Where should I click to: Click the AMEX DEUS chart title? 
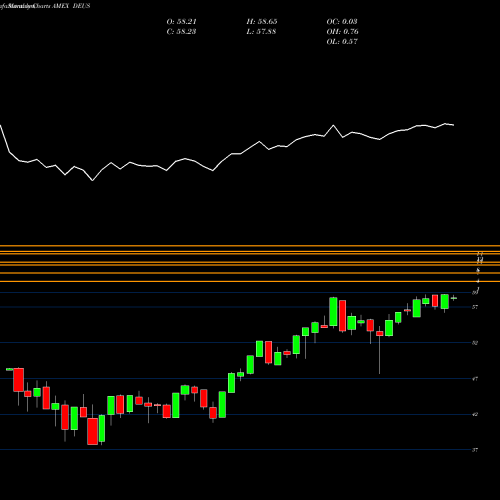pos(71,6)
